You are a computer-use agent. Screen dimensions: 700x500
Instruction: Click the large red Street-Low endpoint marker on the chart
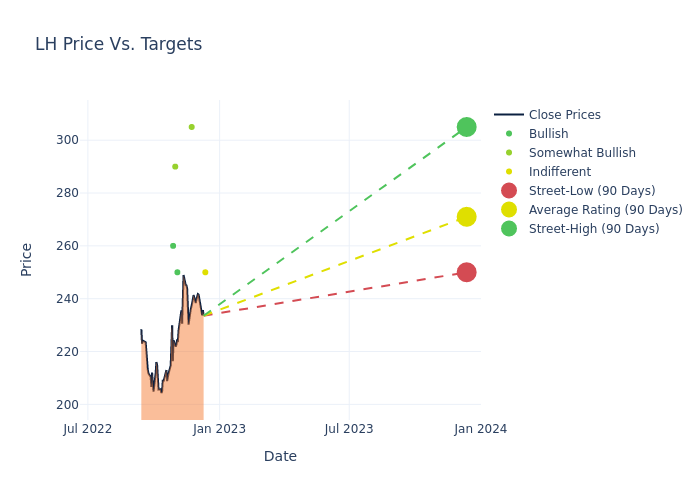click(x=466, y=272)
